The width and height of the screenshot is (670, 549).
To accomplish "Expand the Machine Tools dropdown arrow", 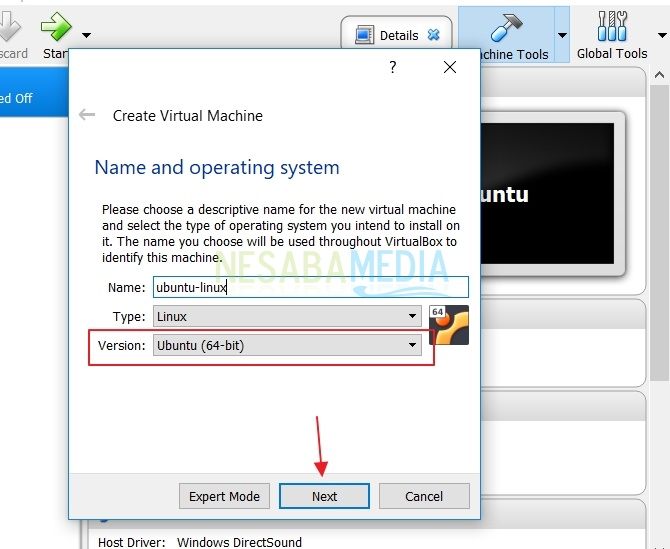I will [x=562, y=35].
